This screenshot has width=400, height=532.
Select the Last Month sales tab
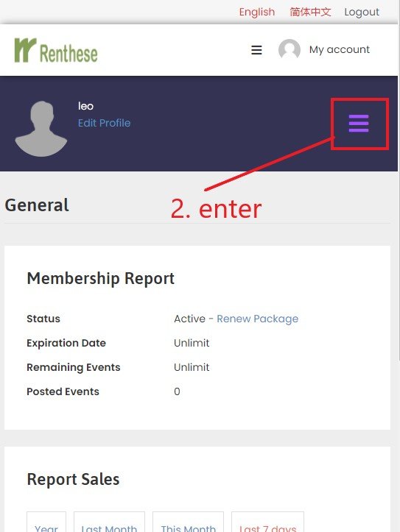(109, 523)
